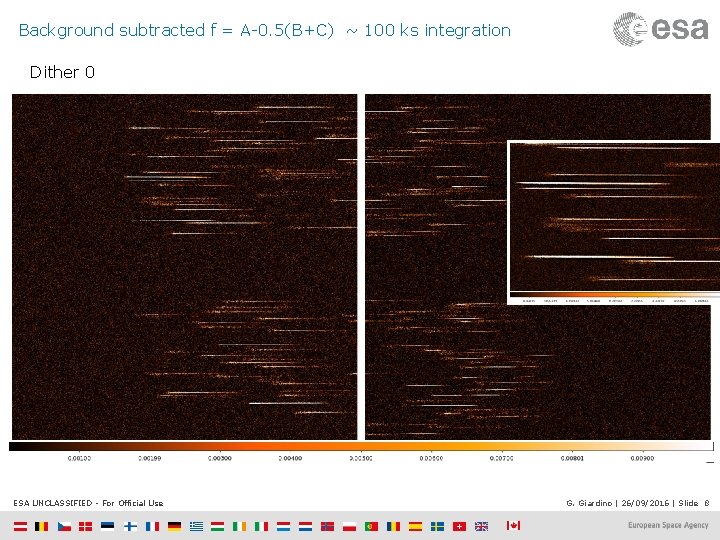Screen dimensions: 720x540
Task: Click 'ESA UNCLASSIFIED - For Official Use' footer
Action: [88, 503]
